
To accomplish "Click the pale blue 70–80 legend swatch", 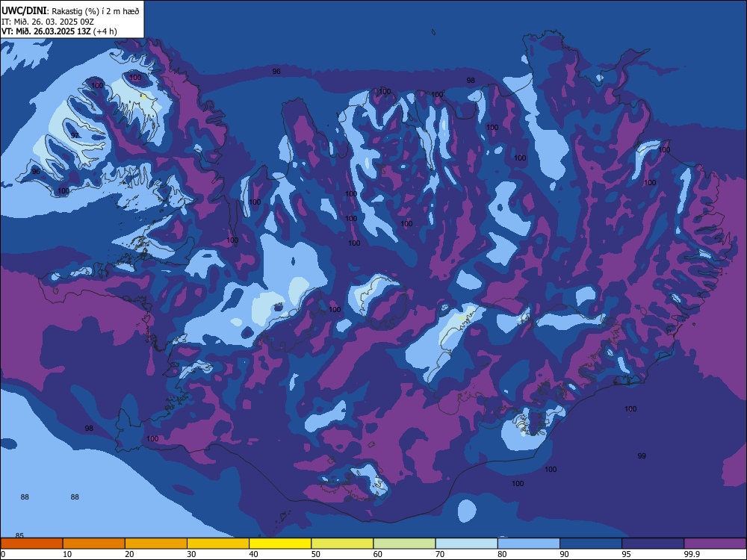I will click(x=466, y=544).
